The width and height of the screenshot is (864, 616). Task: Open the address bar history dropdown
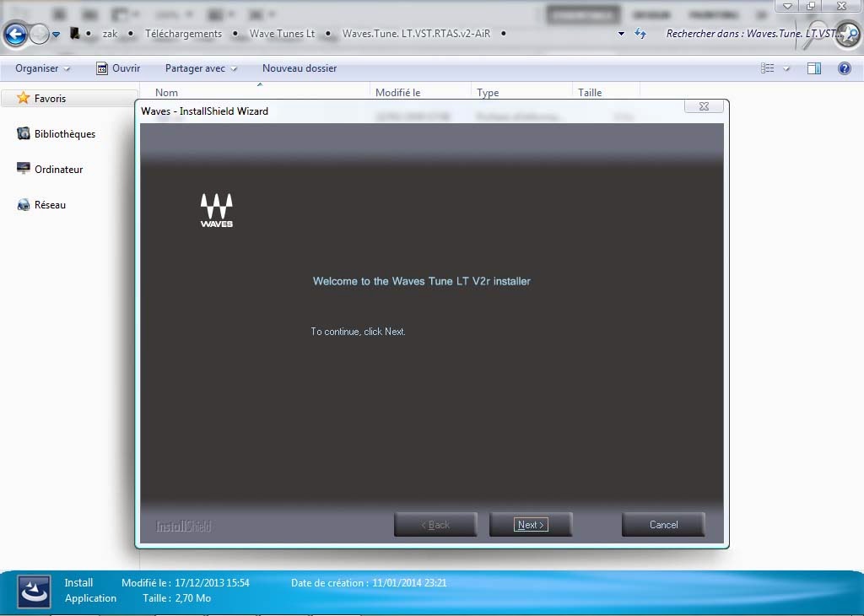coord(621,34)
